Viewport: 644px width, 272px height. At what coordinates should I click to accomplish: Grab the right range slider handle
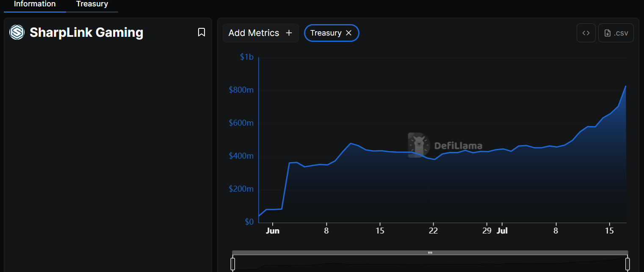627,264
